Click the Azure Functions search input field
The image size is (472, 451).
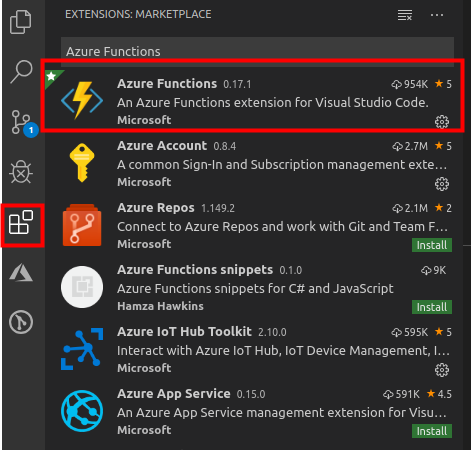pos(257,52)
